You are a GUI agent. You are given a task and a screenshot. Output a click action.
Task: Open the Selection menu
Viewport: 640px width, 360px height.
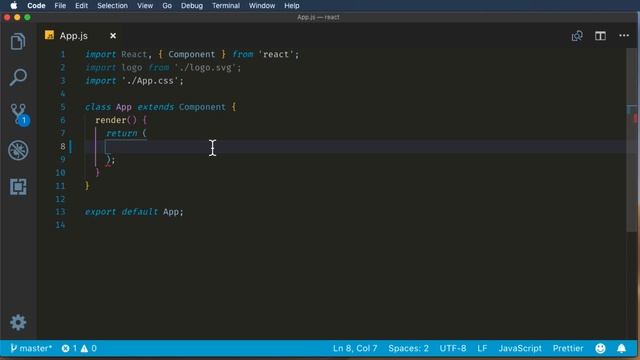[112, 5]
